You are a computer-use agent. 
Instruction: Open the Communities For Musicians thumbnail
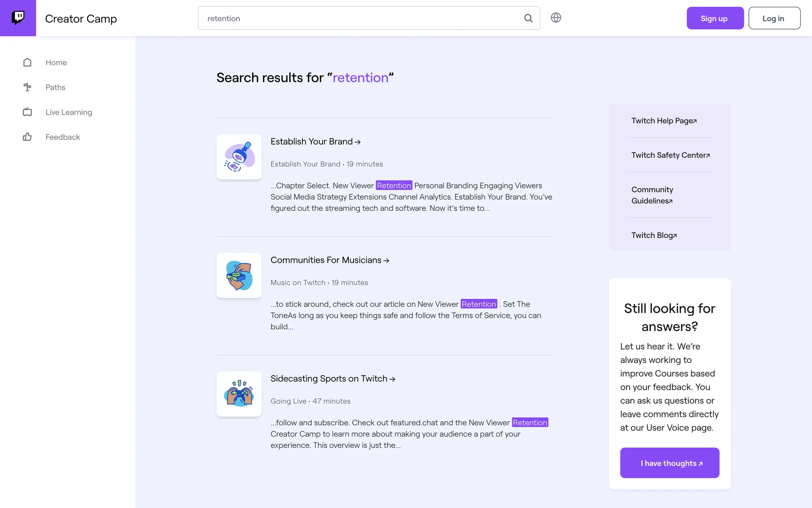[239, 276]
